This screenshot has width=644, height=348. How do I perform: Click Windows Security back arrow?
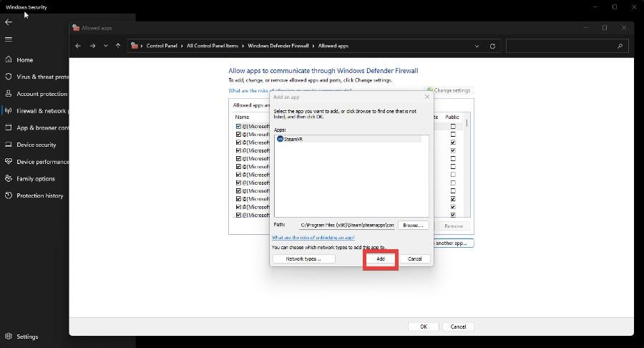(x=9, y=22)
